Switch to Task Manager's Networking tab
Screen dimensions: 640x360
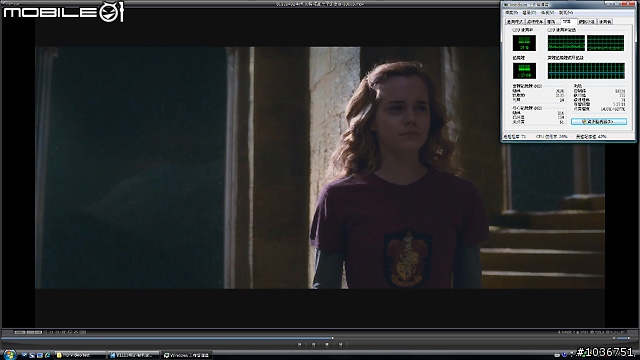click(587, 22)
